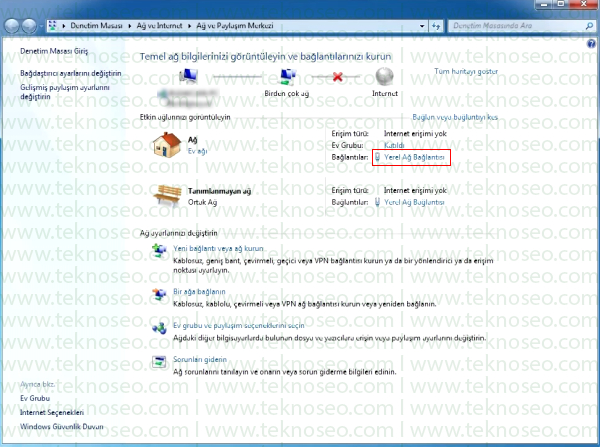600x447 pixels.
Task: Click the Bir ağa bağlanın icon
Action: (x=159, y=294)
